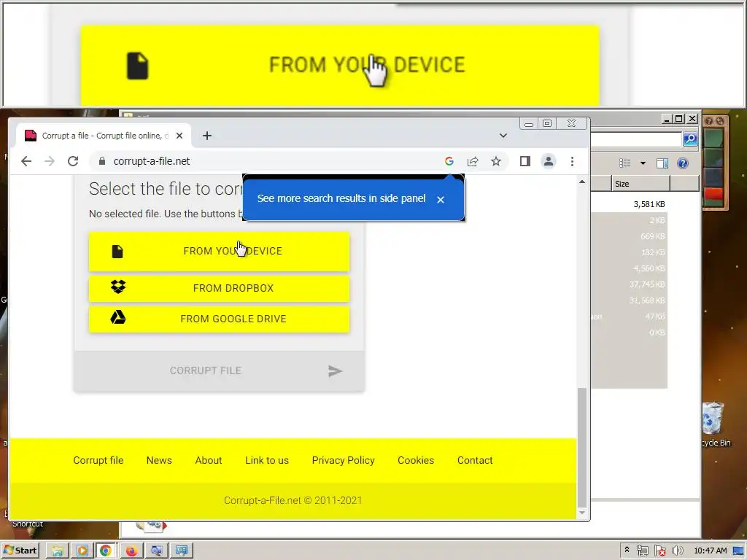This screenshot has height=560, width=747.
Task: Toggle the Explorer preview pane icon
Action: 662,163
